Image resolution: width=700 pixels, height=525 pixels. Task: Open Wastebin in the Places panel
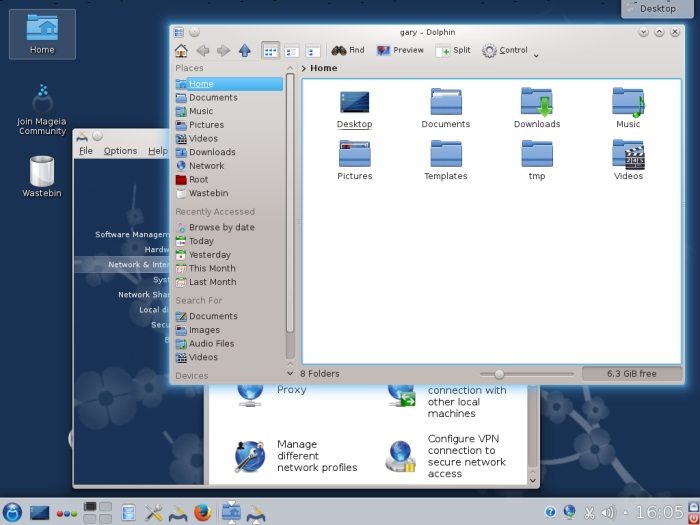click(229, 193)
